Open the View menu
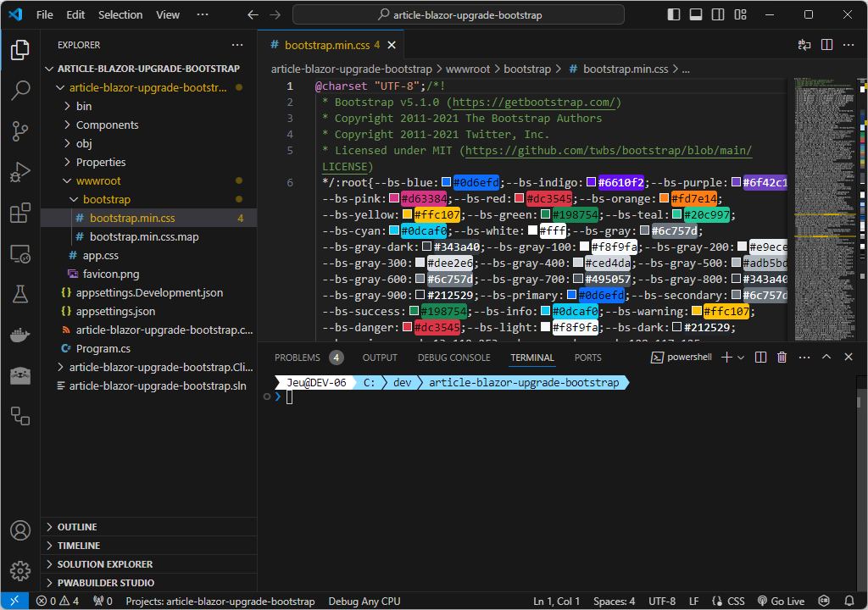 (168, 15)
